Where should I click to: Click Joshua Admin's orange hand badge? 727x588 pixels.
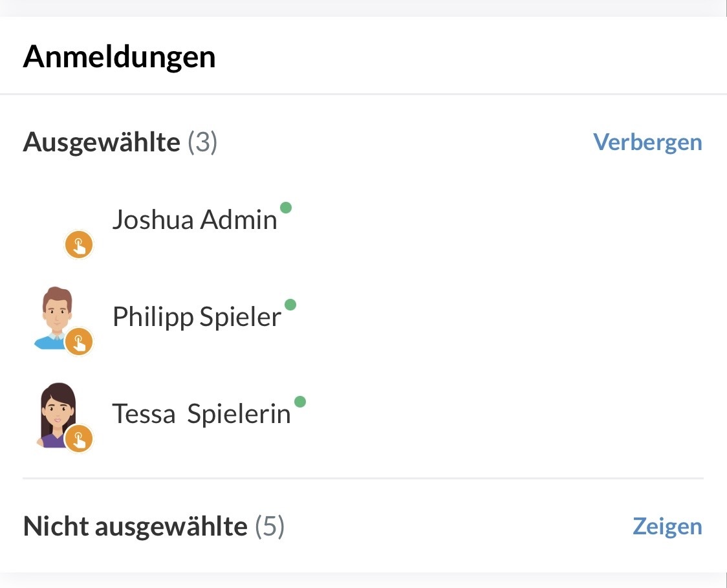tap(79, 245)
